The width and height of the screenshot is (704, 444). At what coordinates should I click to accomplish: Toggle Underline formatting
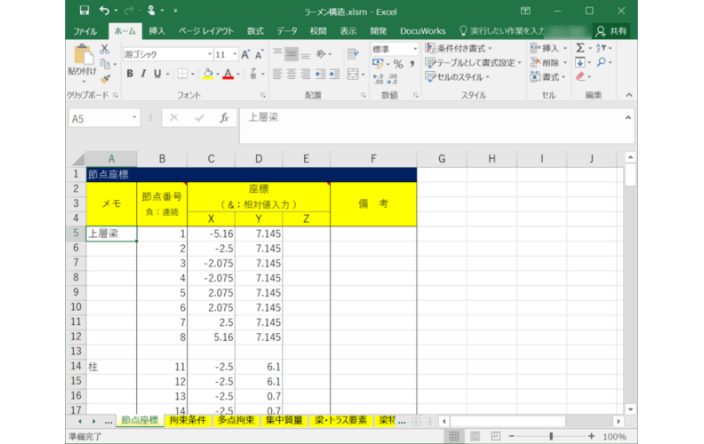[158, 74]
